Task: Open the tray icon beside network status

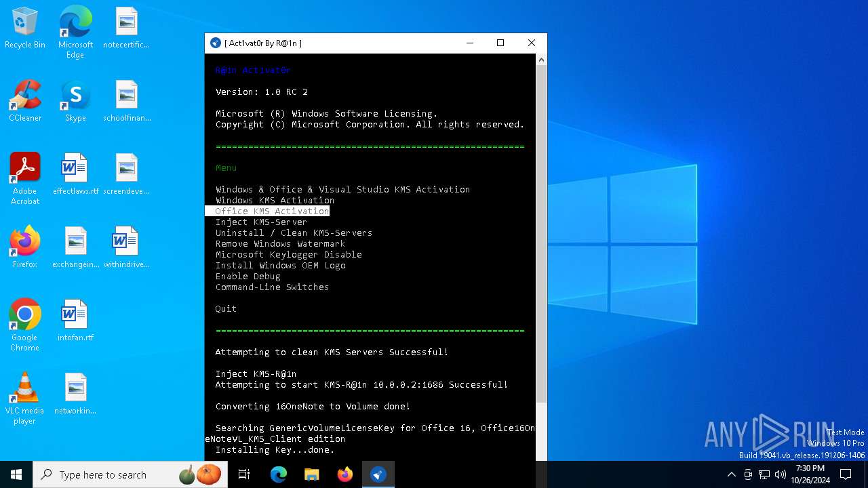Action: 748,474
